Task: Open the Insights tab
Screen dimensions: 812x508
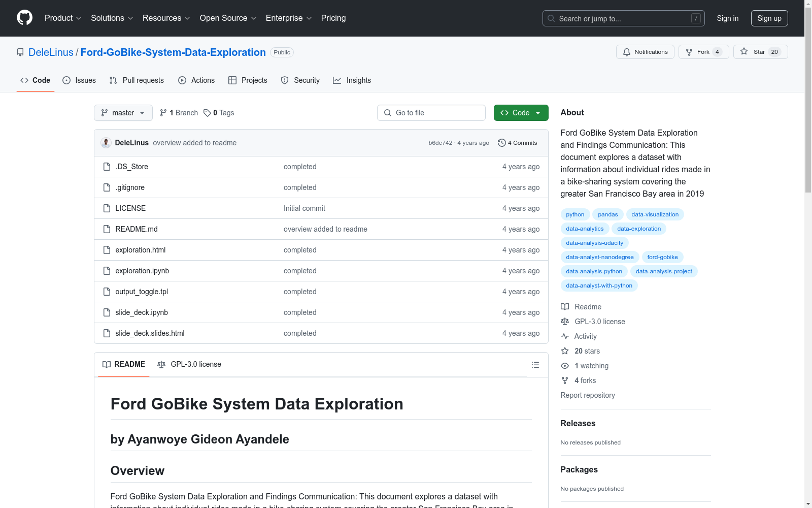Action: click(352, 80)
